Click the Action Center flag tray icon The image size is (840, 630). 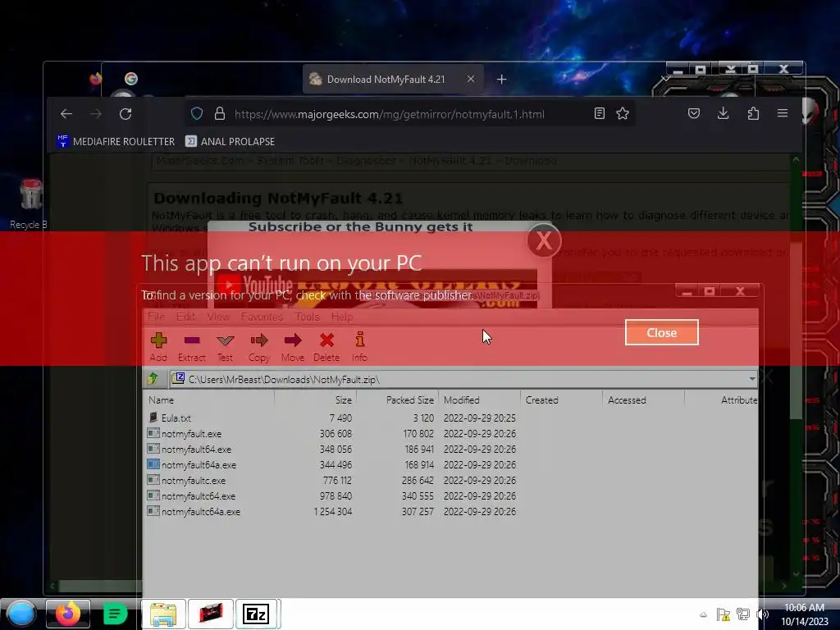pos(724,614)
